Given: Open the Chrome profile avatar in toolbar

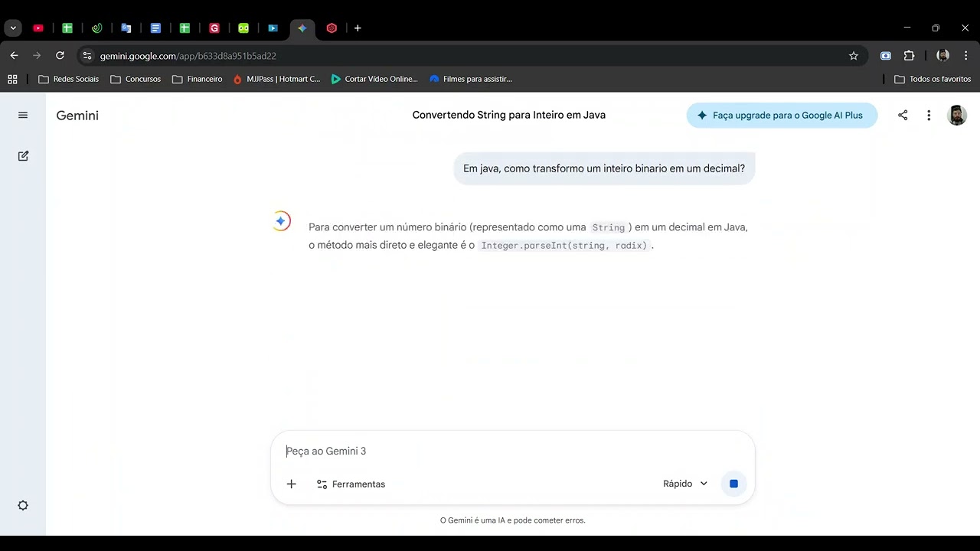Looking at the screenshot, I should 943,56.
